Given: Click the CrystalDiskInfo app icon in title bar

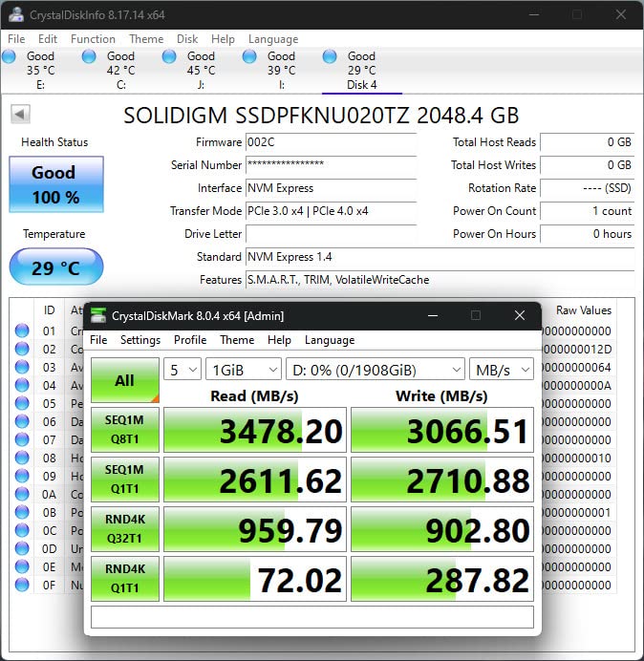Looking at the screenshot, I should [x=16, y=14].
